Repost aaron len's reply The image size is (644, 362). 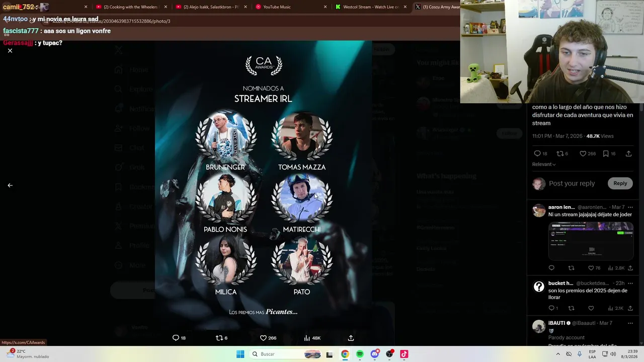[571, 268]
